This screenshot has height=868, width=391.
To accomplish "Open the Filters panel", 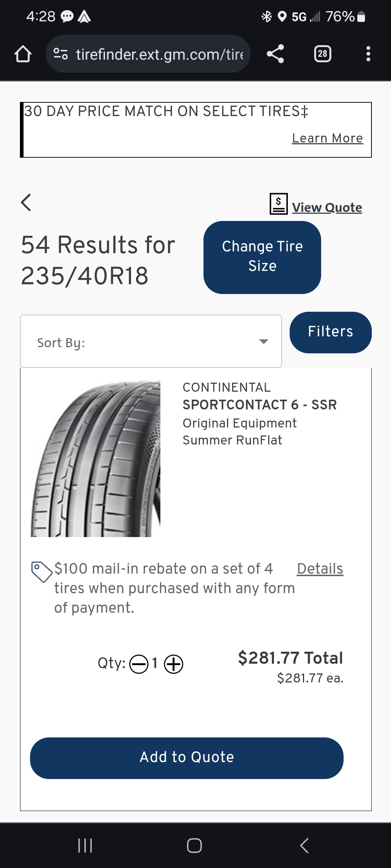I will (330, 332).
